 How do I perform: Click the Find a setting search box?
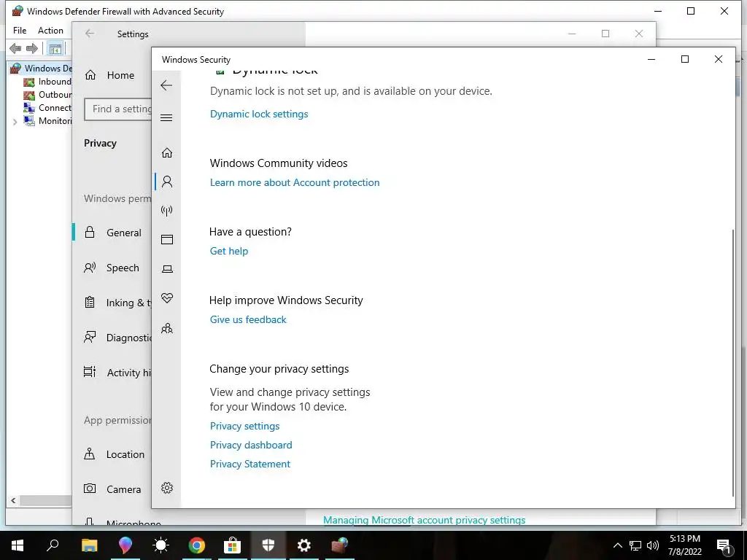point(118,109)
